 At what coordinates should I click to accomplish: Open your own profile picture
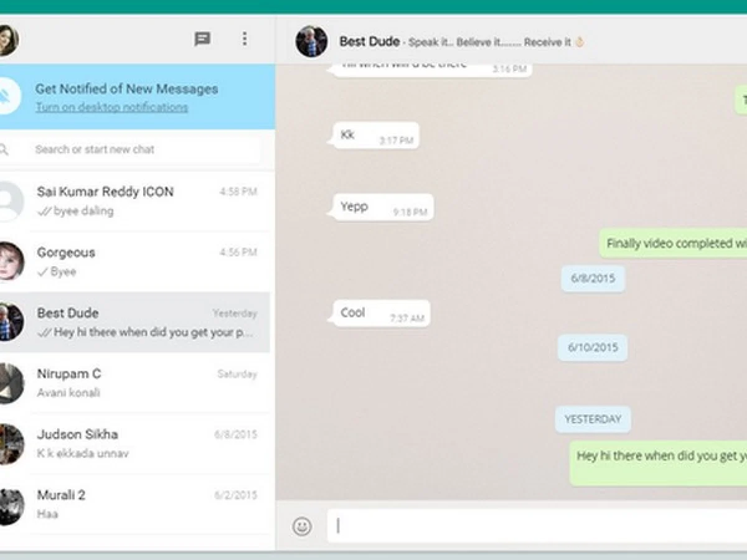(7, 40)
